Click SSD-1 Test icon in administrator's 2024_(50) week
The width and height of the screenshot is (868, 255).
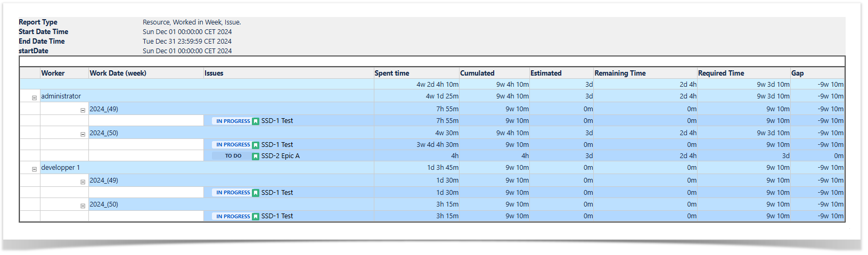point(256,145)
